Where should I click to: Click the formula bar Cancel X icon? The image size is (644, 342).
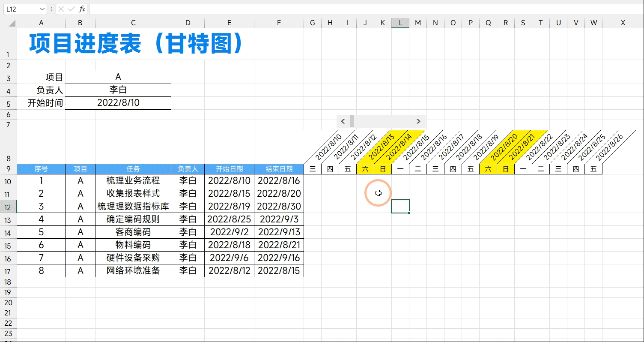tap(61, 9)
